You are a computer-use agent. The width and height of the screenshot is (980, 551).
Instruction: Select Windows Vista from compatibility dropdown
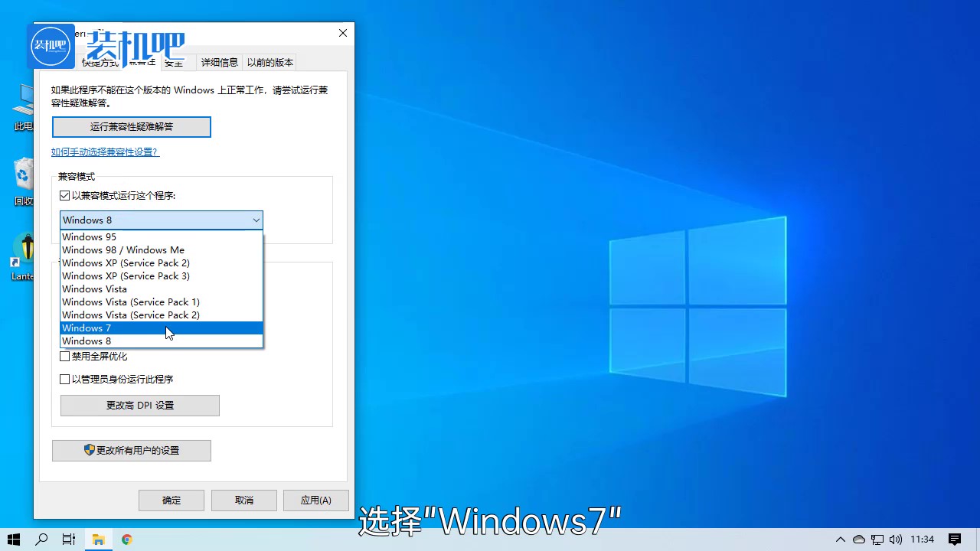click(x=94, y=289)
